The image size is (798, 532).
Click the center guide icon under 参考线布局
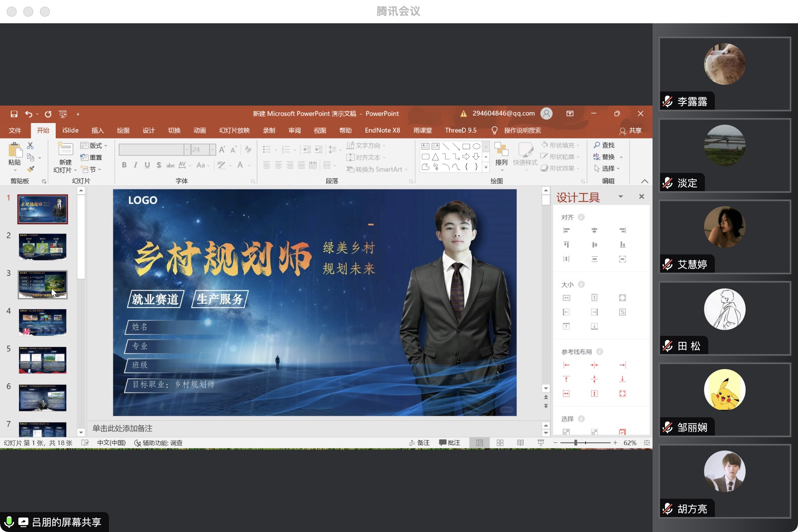pyautogui.click(x=594, y=365)
